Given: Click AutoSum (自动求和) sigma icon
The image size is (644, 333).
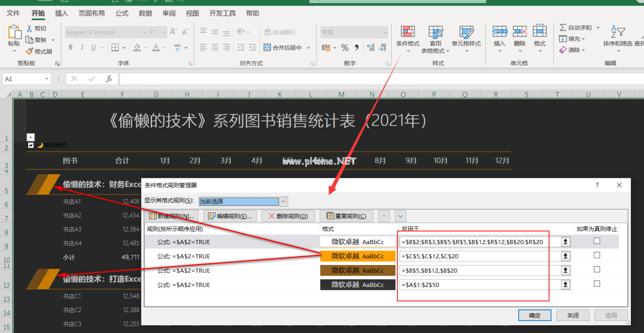Looking at the screenshot, I should [x=563, y=27].
